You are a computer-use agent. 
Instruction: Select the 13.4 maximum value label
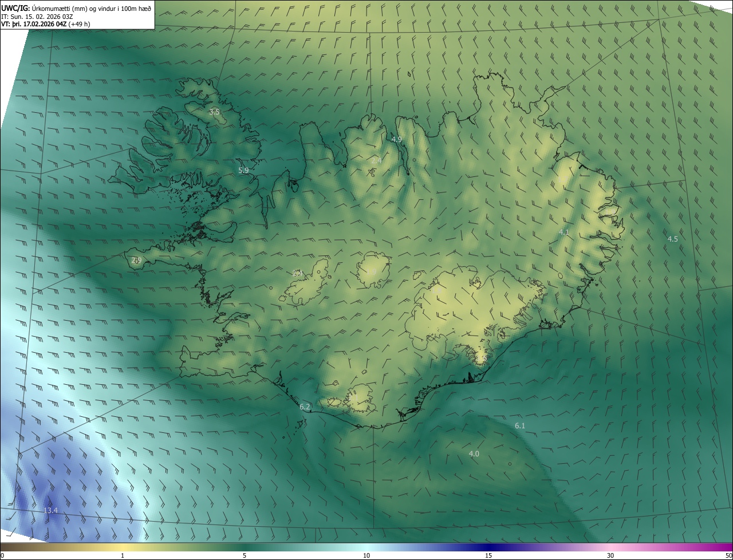tap(50, 510)
